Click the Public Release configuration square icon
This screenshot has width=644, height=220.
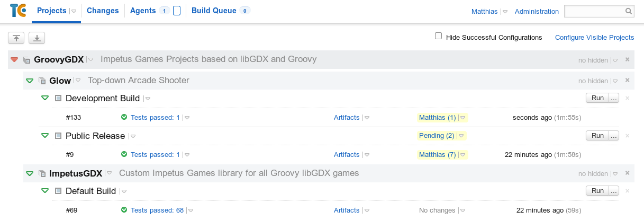[x=58, y=136]
